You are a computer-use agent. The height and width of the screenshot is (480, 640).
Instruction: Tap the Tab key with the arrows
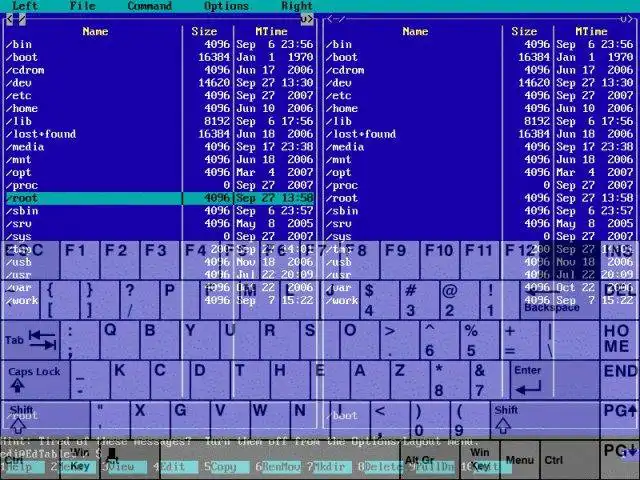coord(30,340)
